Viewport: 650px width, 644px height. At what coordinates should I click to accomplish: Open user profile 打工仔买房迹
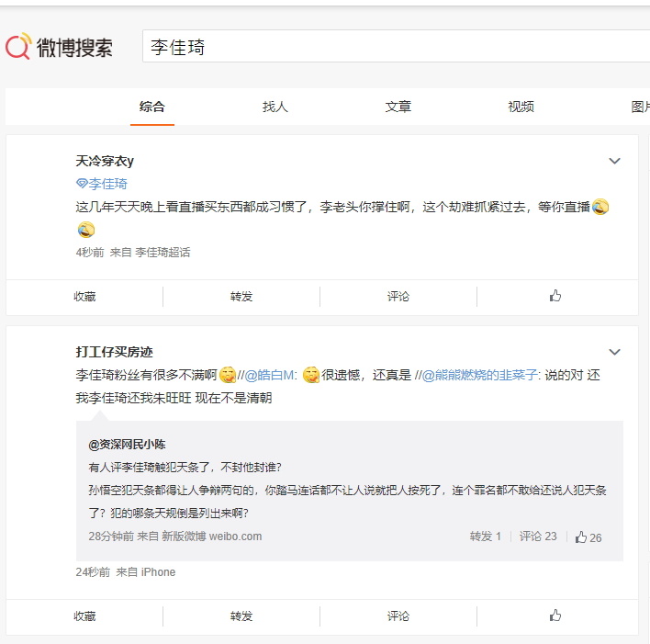tap(115, 352)
